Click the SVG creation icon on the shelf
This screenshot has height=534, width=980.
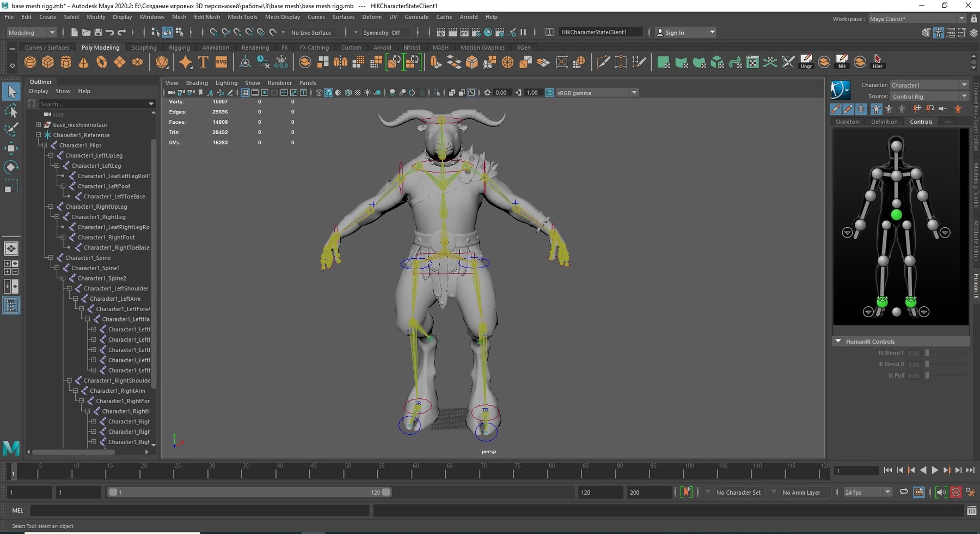(x=221, y=62)
